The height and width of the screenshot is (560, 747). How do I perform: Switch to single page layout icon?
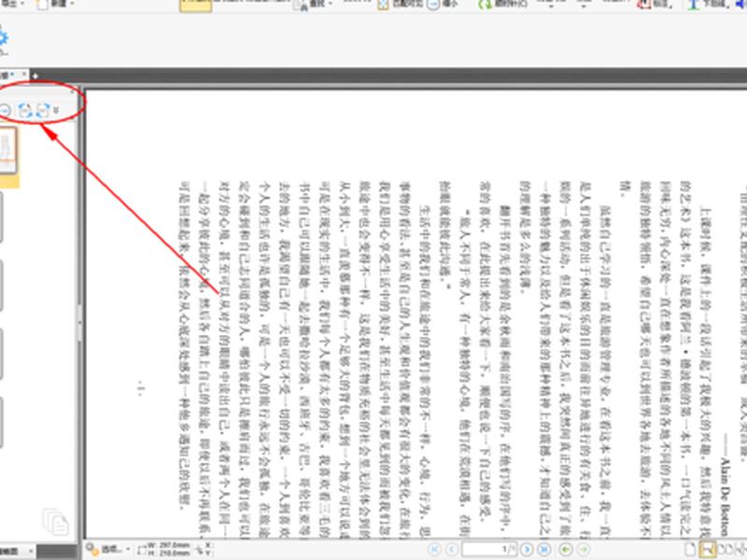click(689, 549)
